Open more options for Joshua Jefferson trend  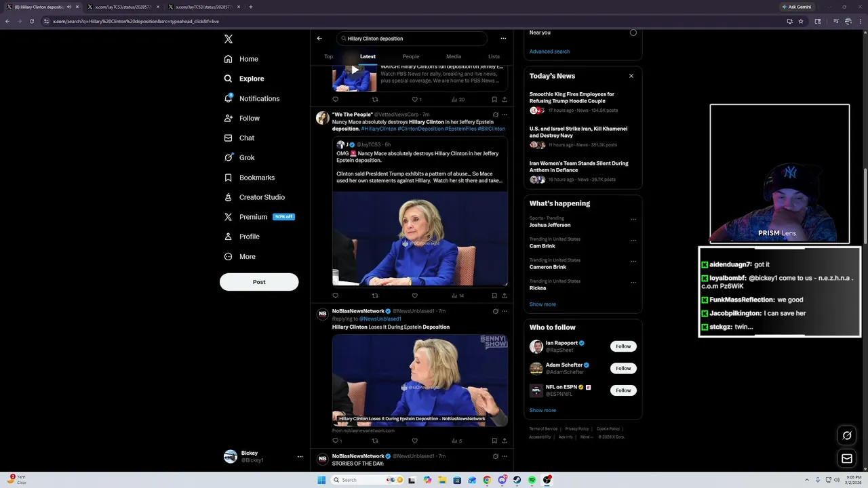click(x=633, y=220)
